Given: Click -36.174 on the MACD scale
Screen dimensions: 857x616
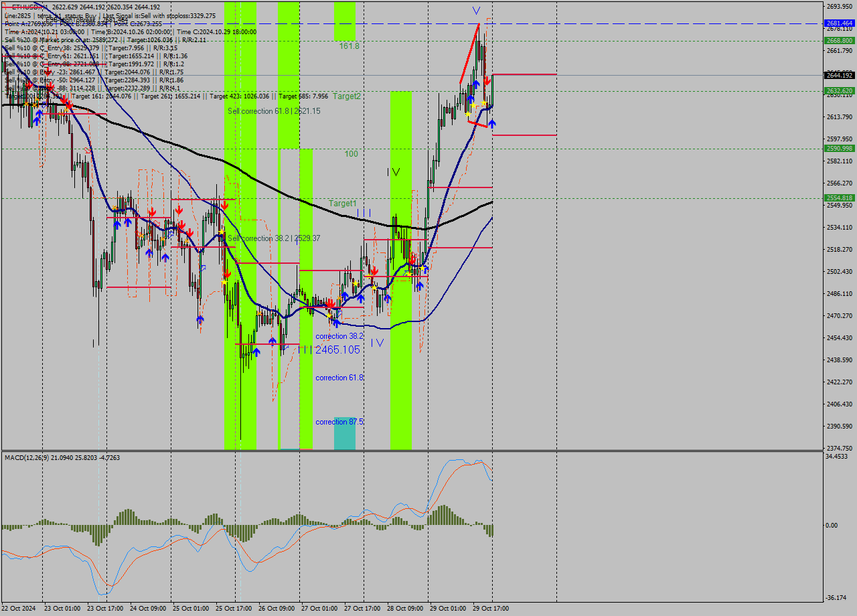Looking at the screenshot, I should point(838,597).
